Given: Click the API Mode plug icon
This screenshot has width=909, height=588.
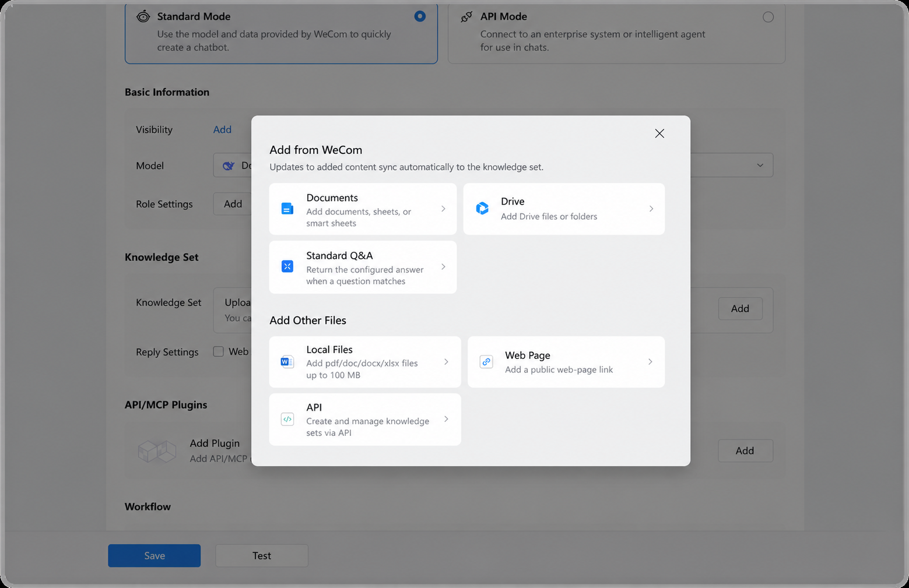Looking at the screenshot, I should coord(466,17).
